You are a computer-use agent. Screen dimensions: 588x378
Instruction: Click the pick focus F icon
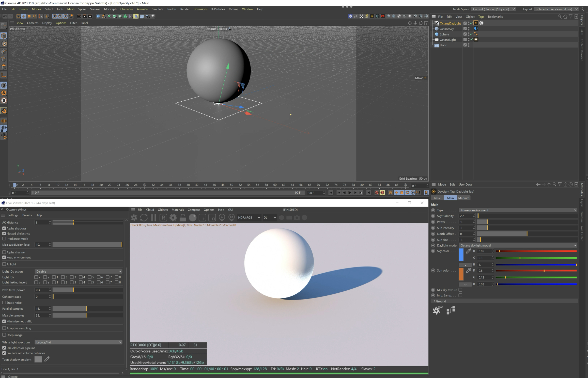[x=222, y=217]
